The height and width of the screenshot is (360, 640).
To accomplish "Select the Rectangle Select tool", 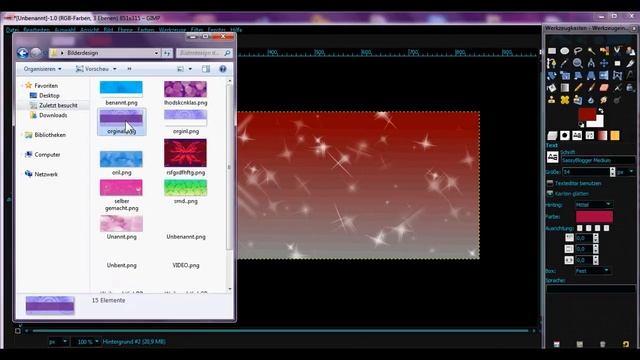I will point(552,51).
